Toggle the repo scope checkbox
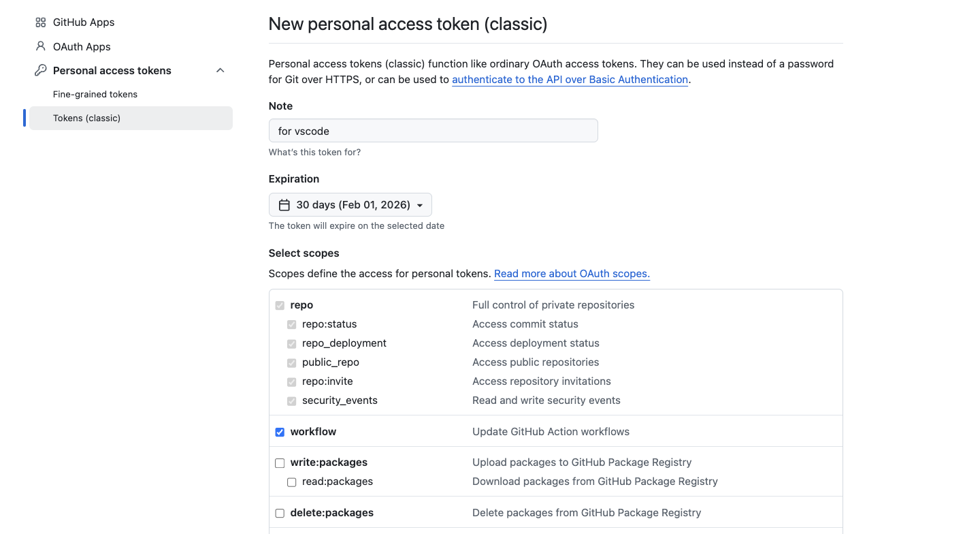Image resolution: width=980 pixels, height=534 pixels. pos(280,306)
